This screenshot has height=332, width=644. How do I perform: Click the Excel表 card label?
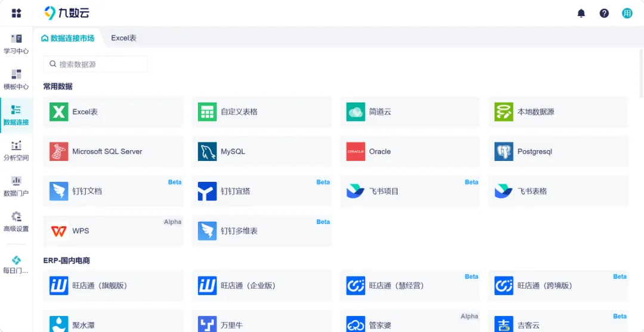[x=85, y=111]
